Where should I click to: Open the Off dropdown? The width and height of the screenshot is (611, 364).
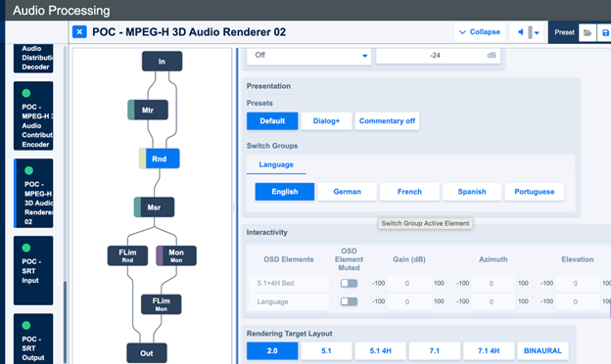click(x=309, y=55)
